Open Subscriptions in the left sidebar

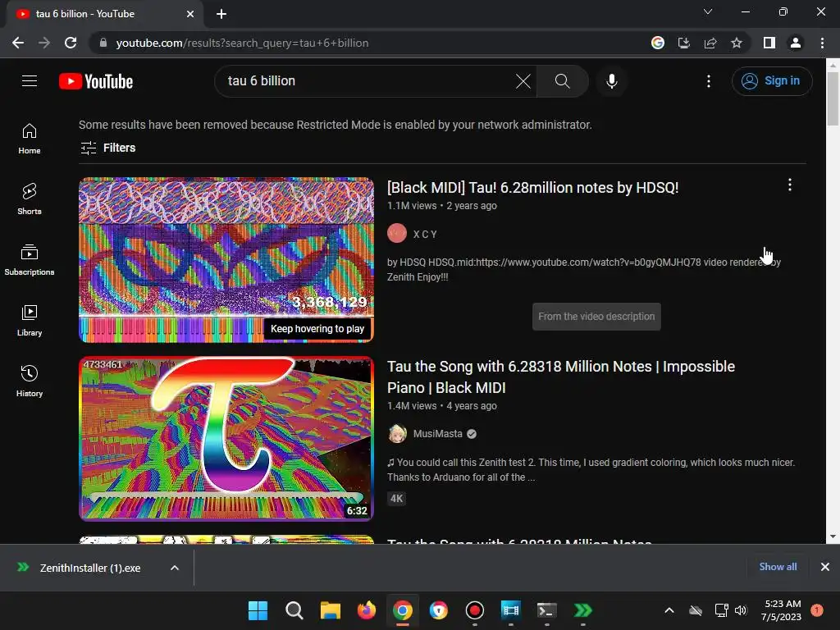[30, 260]
